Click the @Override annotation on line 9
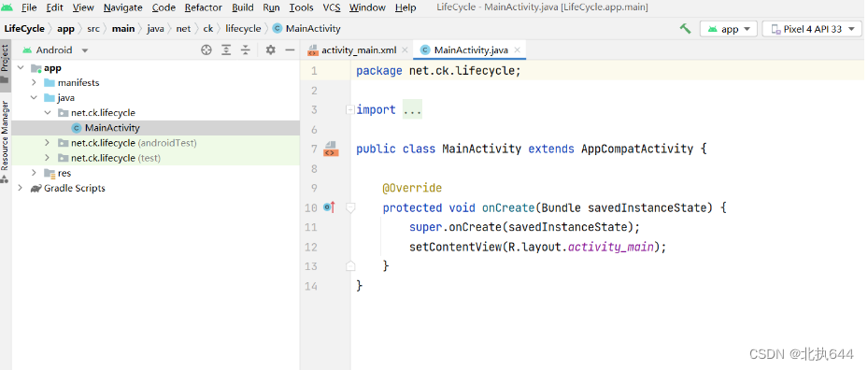 (412, 188)
